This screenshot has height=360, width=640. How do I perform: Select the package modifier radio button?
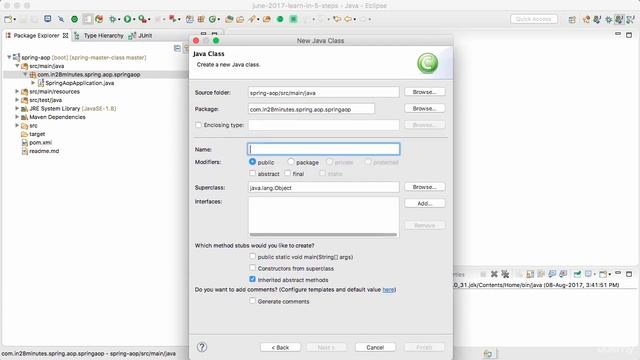coord(291,162)
